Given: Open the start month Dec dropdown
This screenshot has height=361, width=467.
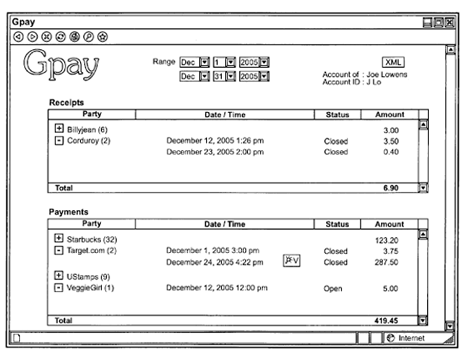Looking at the screenshot, I should [204, 62].
